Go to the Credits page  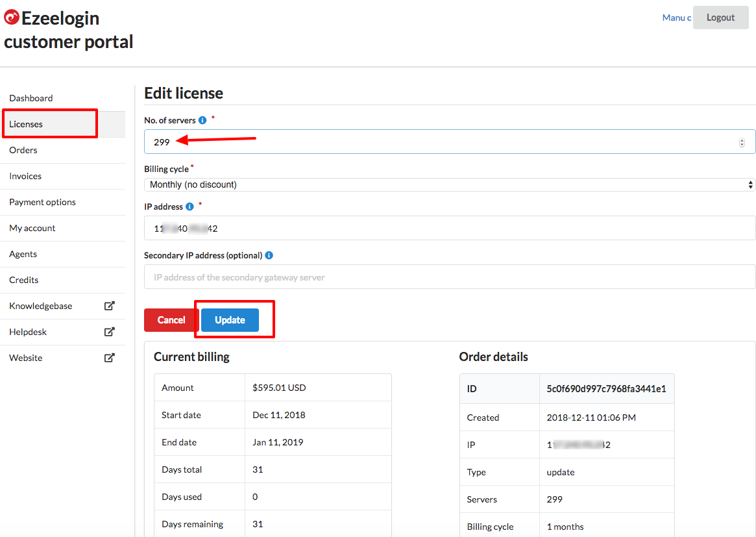tap(63, 281)
